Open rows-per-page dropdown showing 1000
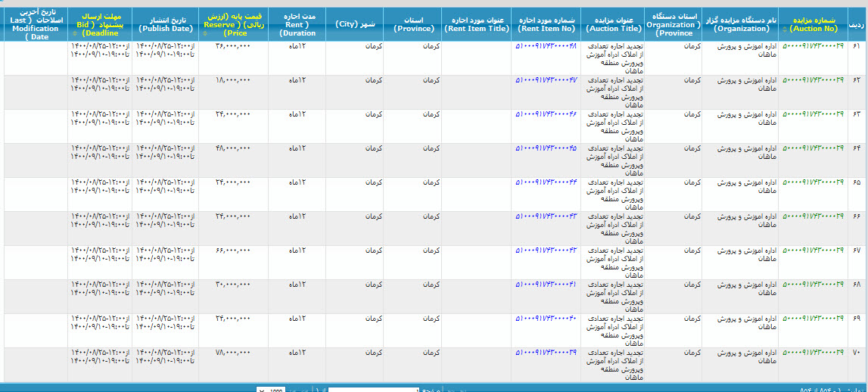The image size is (868, 392). click(272, 390)
